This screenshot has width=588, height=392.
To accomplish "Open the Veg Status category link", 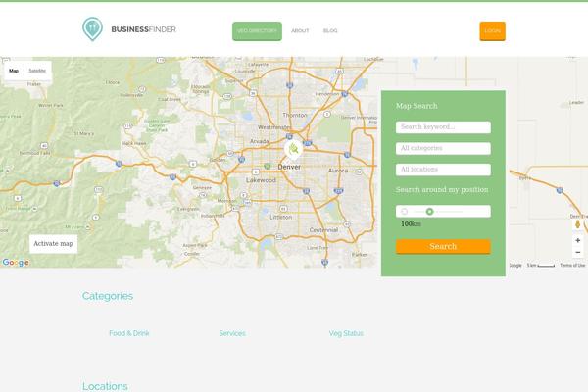I will coord(346,333).
